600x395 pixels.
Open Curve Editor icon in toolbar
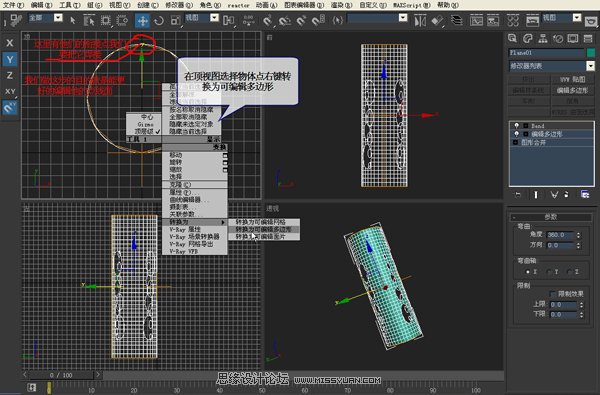click(x=476, y=20)
